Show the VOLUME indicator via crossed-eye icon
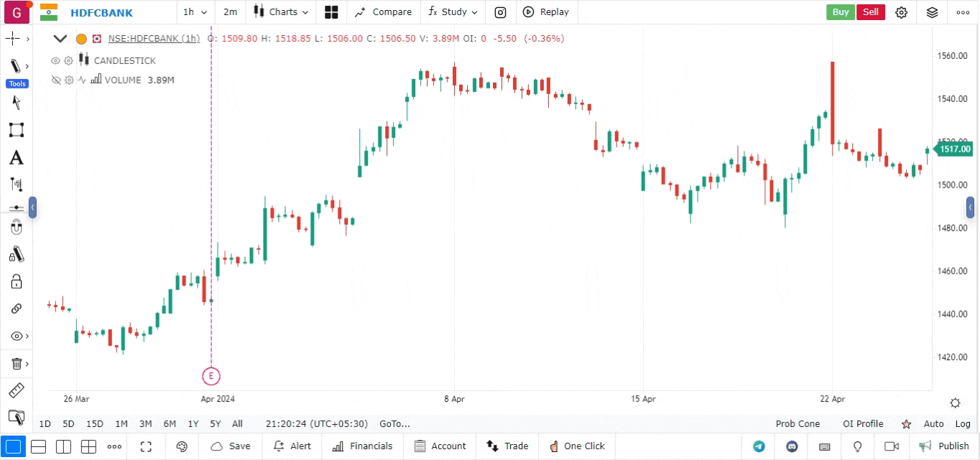This screenshot has height=460, width=980. 55,80
